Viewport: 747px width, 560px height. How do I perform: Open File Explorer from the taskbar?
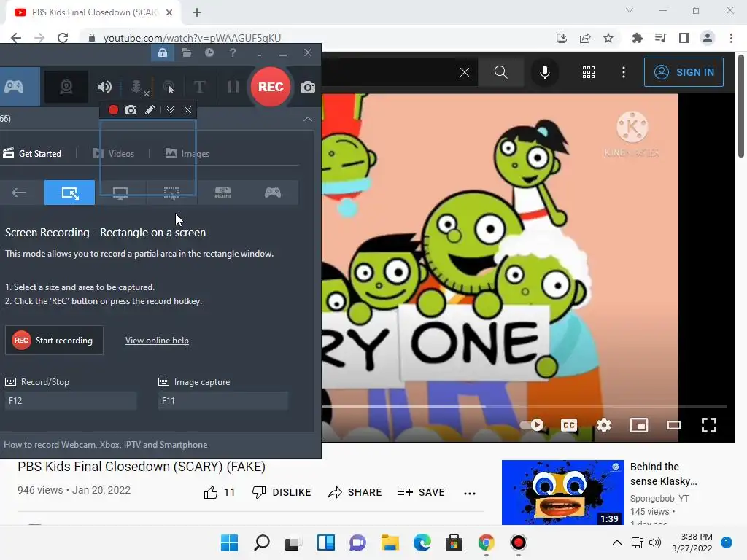pos(390,542)
